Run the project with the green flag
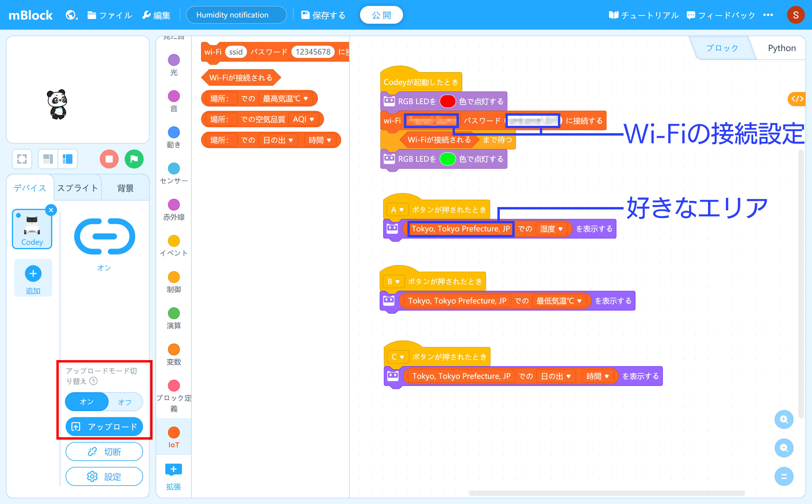Image resolution: width=812 pixels, height=504 pixels. point(134,159)
